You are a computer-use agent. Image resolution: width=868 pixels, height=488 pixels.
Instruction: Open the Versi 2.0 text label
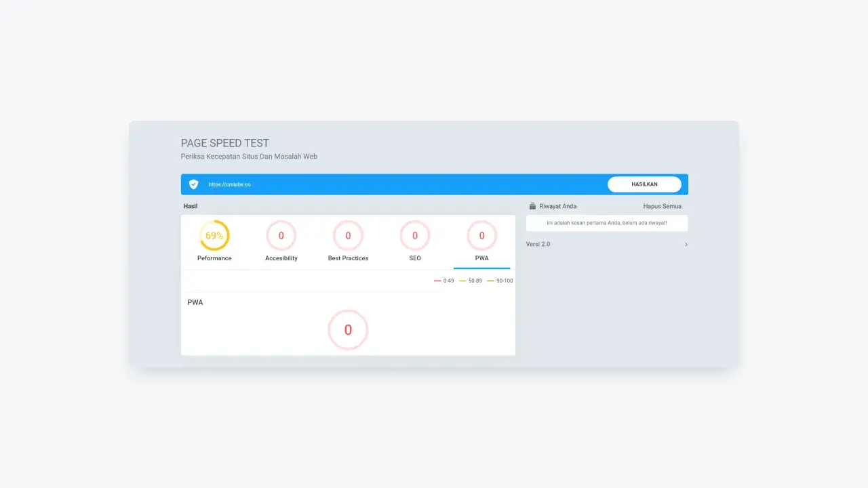coord(538,245)
